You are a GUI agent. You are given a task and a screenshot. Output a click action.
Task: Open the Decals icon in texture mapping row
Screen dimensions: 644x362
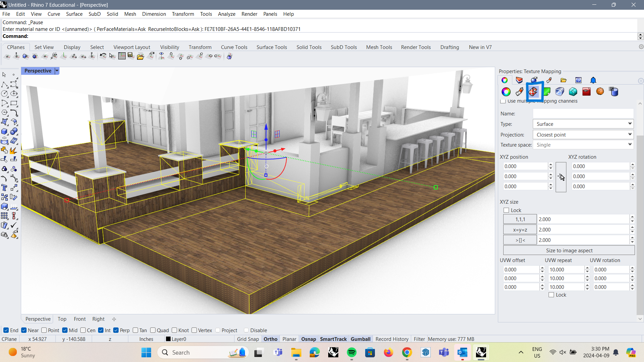pos(547,92)
